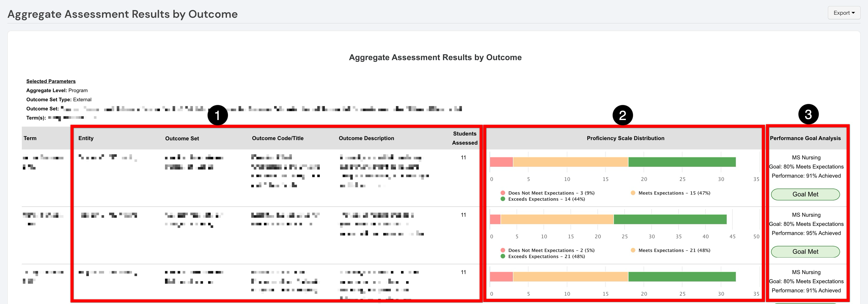The image size is (868, 304).
Task: Open the Export dropdown
Action: pos(844,13)
